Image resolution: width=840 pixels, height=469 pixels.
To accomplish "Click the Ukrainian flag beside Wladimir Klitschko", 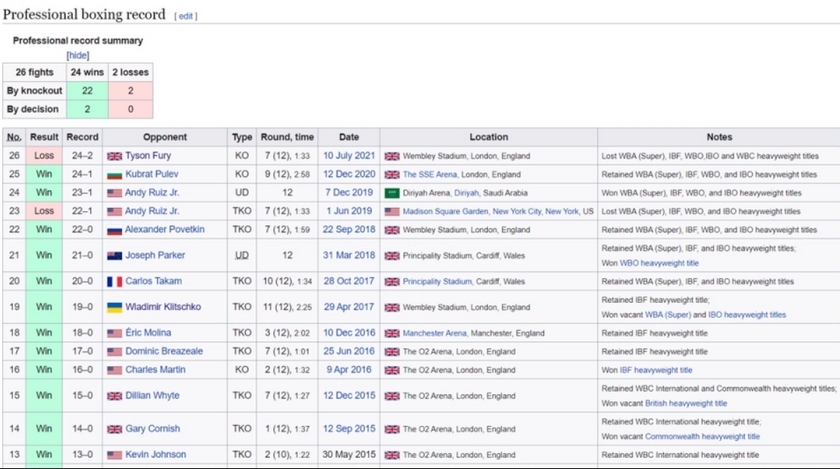I will (114, 307).
